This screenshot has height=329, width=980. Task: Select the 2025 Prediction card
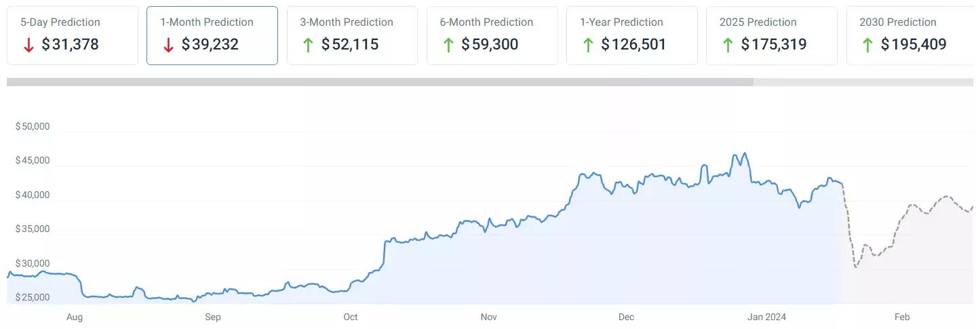tap(772, 36)
